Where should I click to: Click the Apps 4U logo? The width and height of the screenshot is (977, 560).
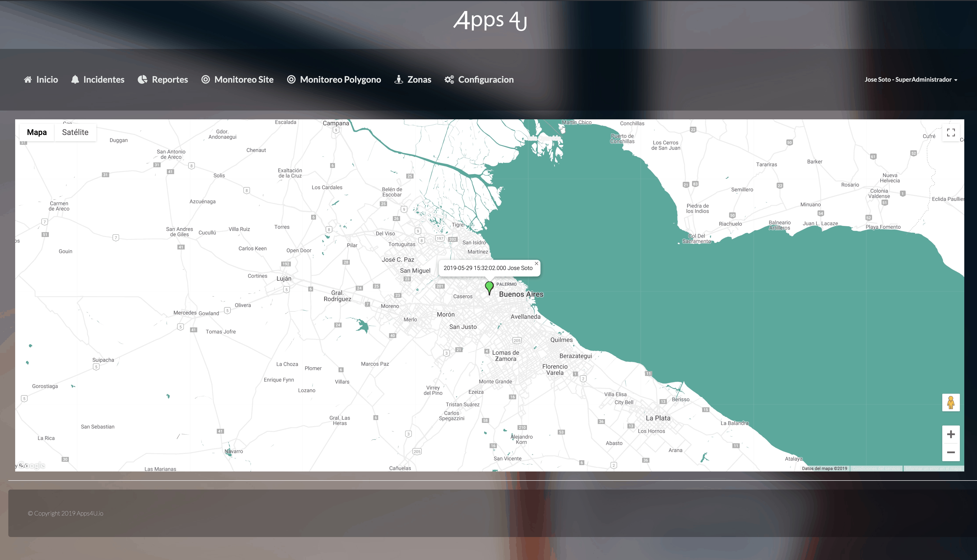(489, 20)
